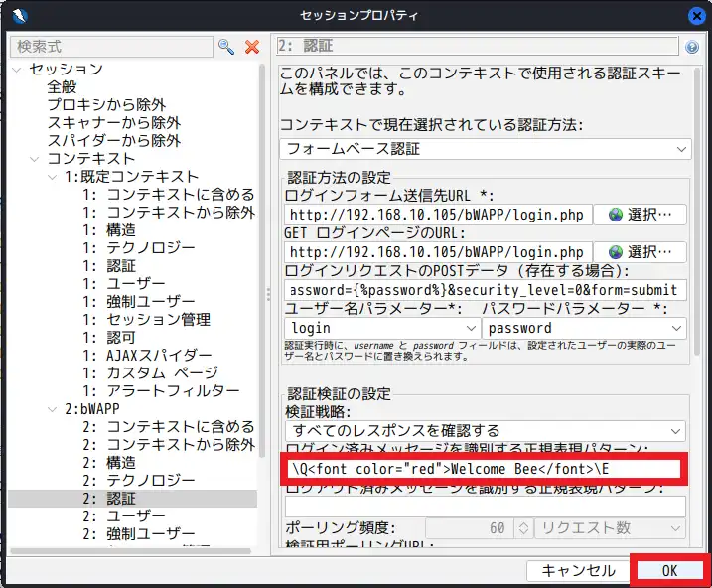Open the password parameter dropdown
Screen dimensions: 712x588
tap(585, 328)
